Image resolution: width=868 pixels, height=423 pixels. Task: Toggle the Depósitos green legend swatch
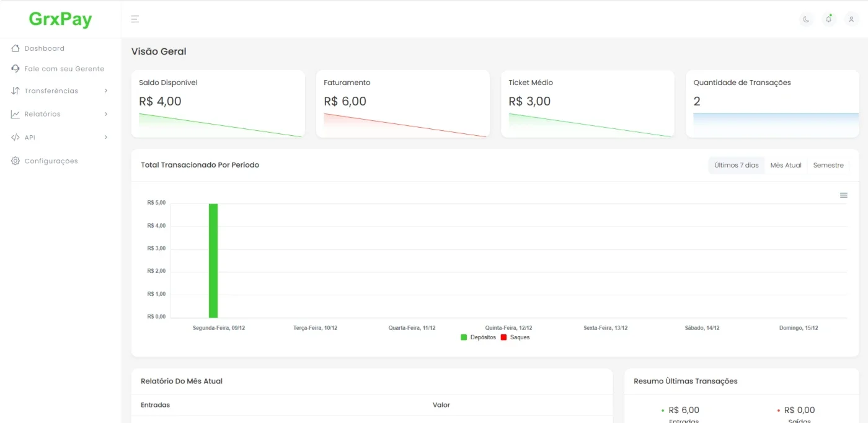464,337
